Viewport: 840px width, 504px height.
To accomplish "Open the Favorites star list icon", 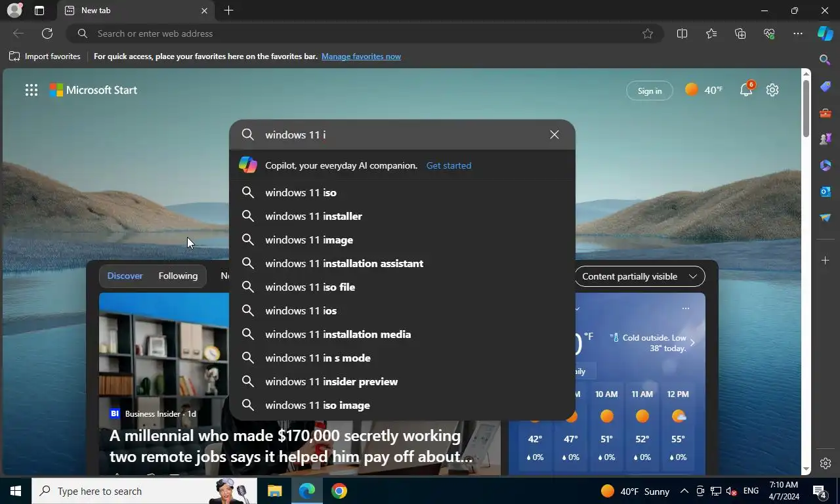I will [x=711, y=33].
